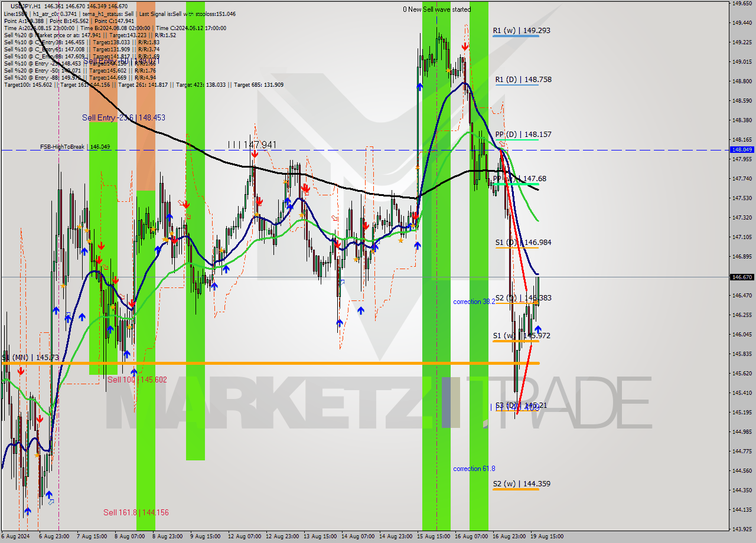Click the blue buy arrow near 19 Aug 15:00
The image size is (756, 543).
pyautogui.click(x=537, y=329)
